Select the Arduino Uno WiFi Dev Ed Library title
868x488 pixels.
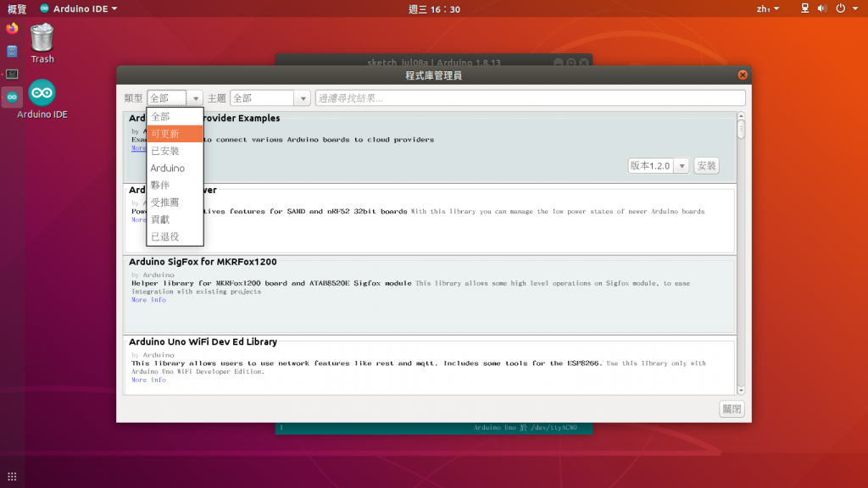[203, 342]
